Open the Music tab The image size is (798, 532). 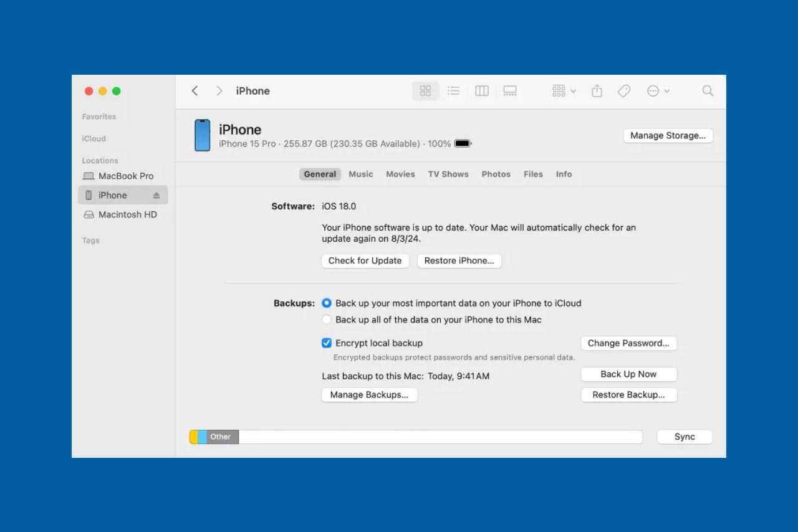pos(360,174)
